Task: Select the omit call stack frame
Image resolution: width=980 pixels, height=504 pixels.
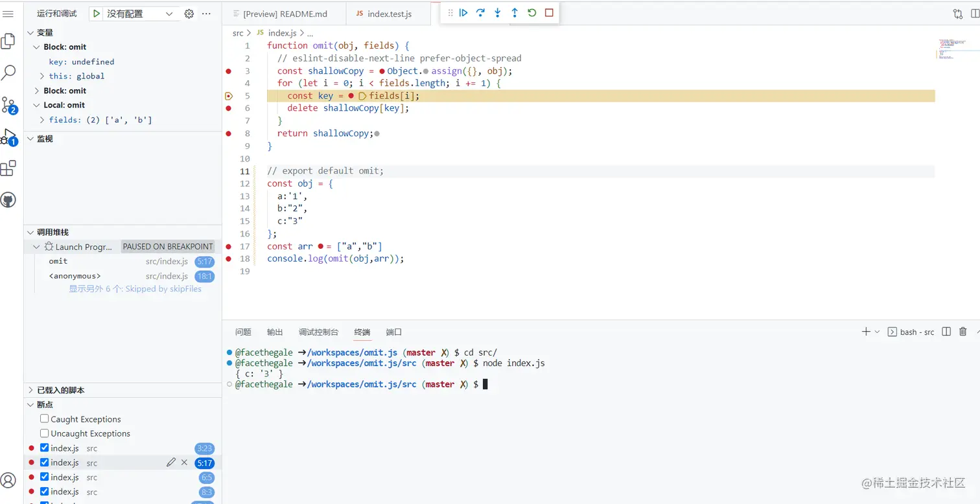Action: click(x=122, y=261)
